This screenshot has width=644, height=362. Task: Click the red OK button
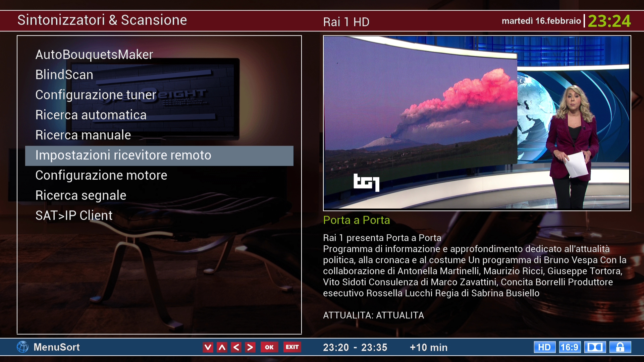click(269, 347)
